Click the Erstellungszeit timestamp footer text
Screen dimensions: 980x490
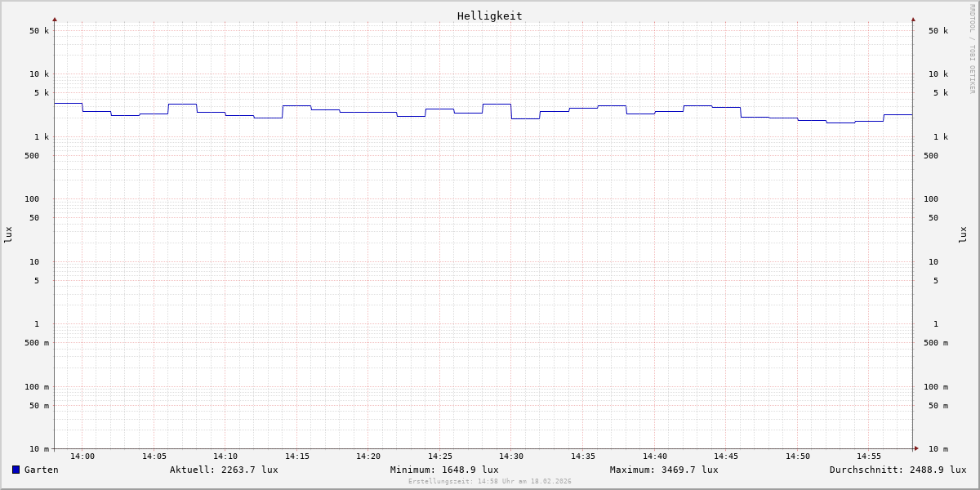coord(490,482)
